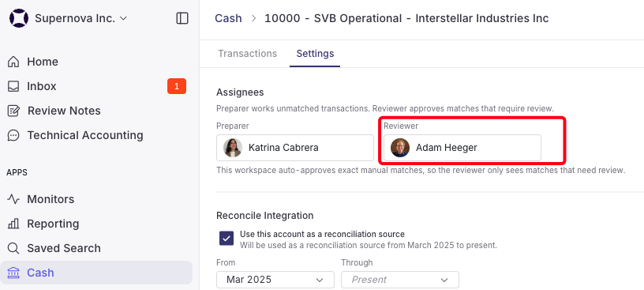Click the Monitors pulse icon
Screen dimensions: 644x290
tap(13, 199)
